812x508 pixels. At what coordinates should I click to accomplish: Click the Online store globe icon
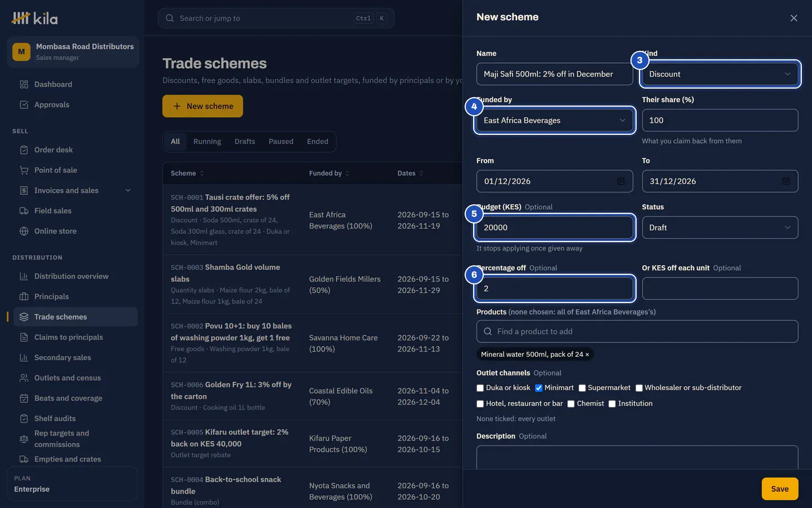click(24, 231)
